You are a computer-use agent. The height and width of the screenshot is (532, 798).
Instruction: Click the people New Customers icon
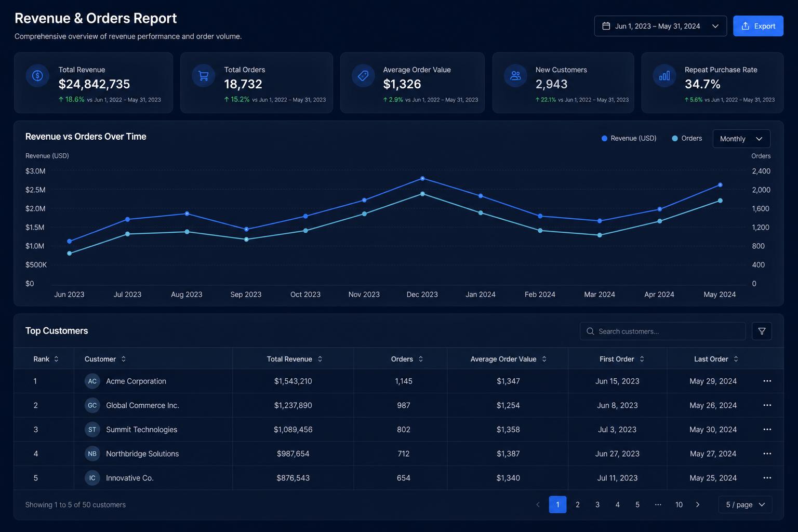(515, 76)
